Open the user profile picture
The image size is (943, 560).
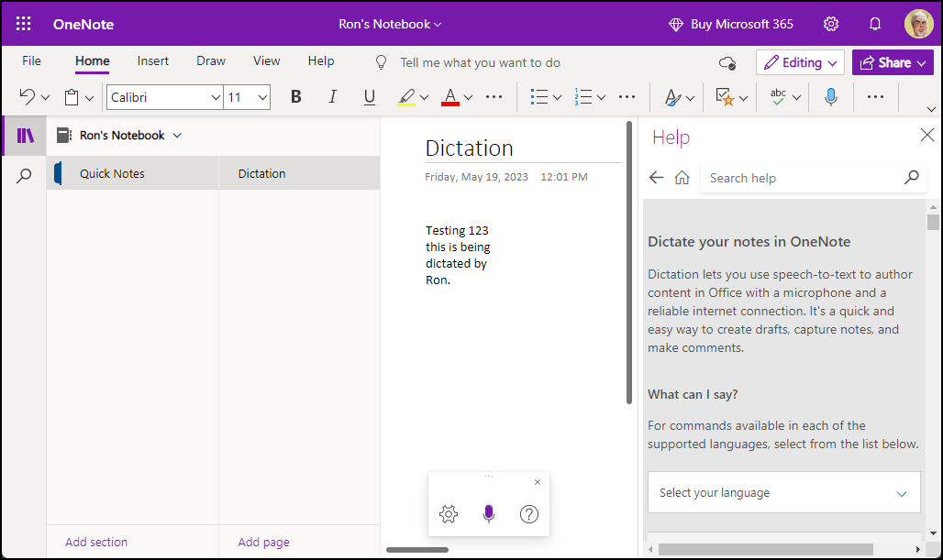919,24
